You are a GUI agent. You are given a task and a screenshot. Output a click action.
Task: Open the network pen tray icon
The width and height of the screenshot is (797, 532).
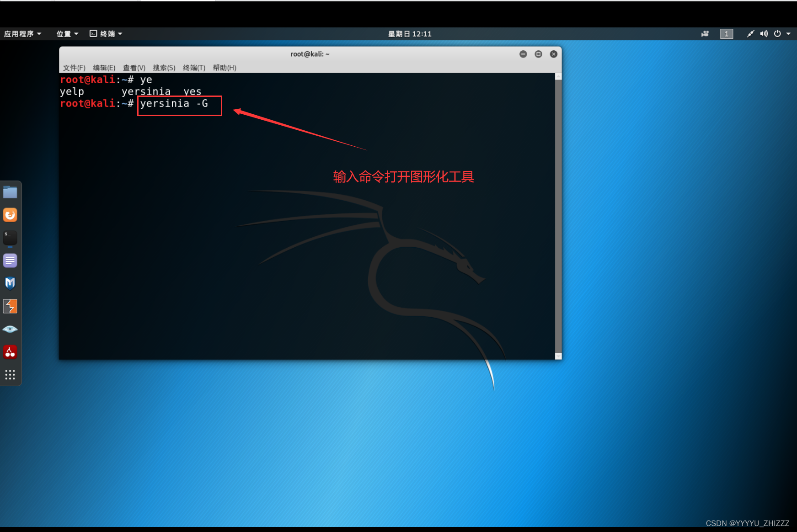click(x=750, y=34)
